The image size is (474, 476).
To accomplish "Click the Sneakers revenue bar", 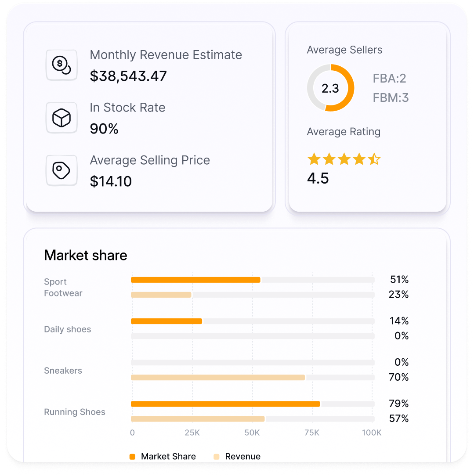I will coord(218,378).
